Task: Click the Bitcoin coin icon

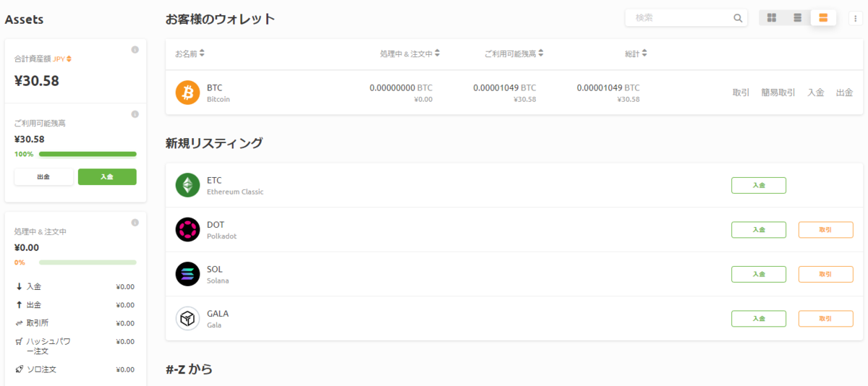Action: point(187,93)
